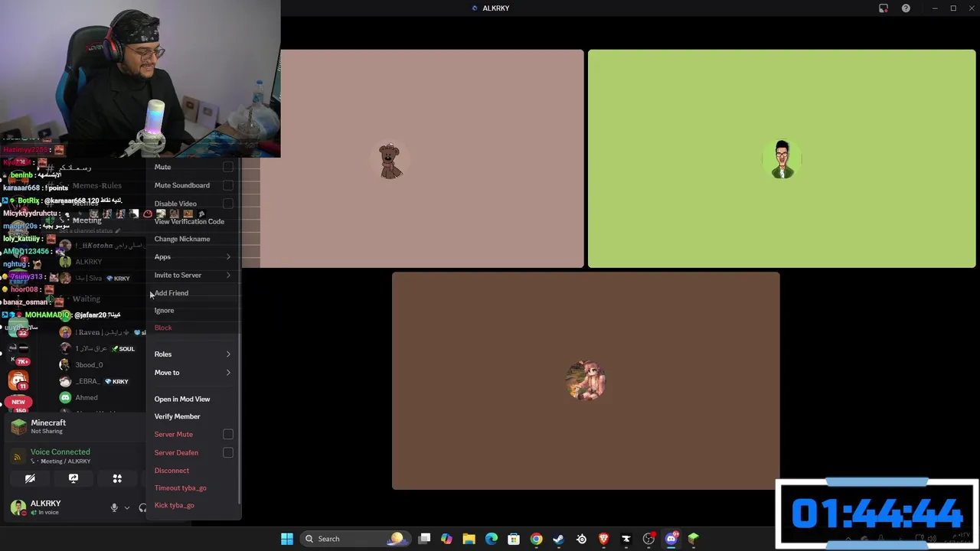The height and width of the screenshot is (551, 980).
Task: Click the context menu scrollbar
Action: 240,419
